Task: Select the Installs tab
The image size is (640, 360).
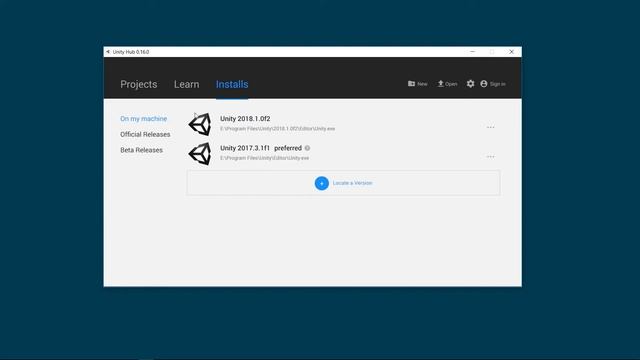Action: pyautogui.click(x=232, y=84)
